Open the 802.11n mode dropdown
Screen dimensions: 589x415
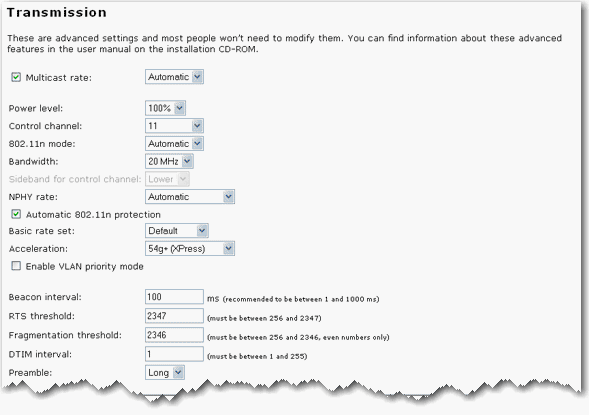[x=174, y=143]
